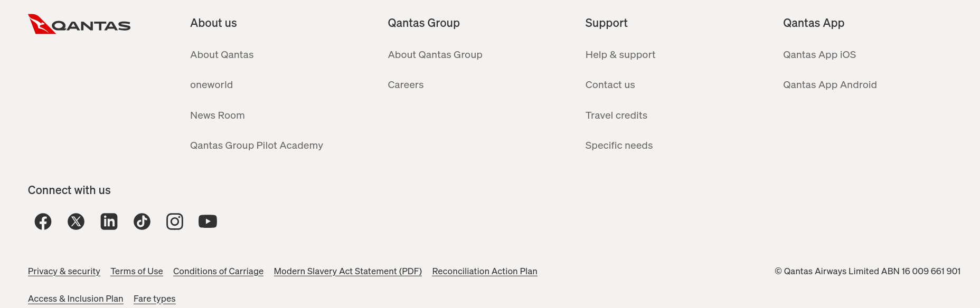This screenshot has height=308, width=980.
Task: Open the YouTube channel icon
Action: point(208,222)
